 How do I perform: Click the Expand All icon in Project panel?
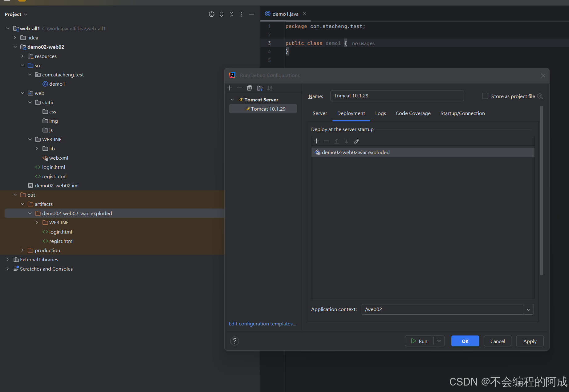(x=222, y=14)
